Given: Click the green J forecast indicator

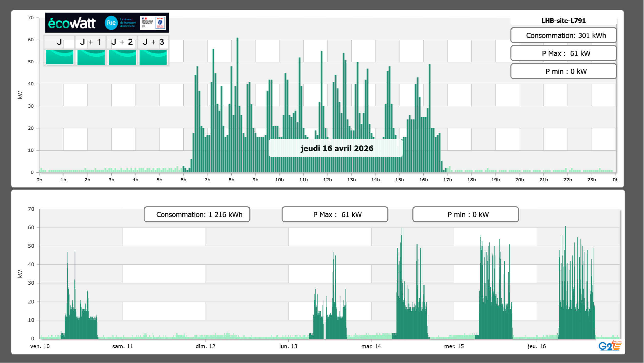Looking at the screenshot, I should [x=60, y=57].
